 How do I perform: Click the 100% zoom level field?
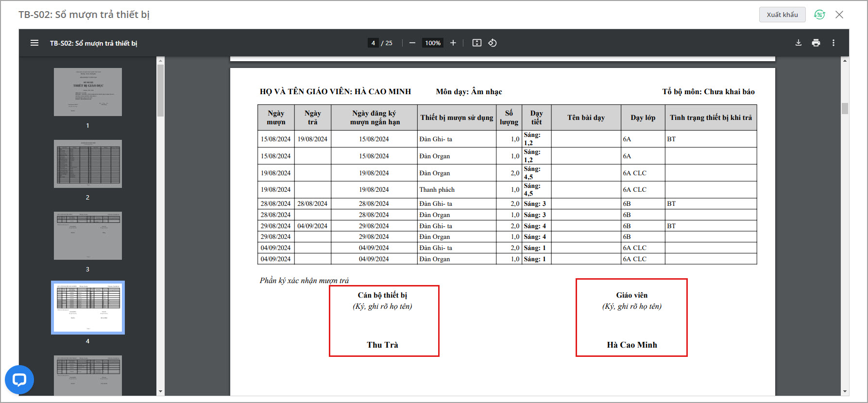[x=433, y=43]
